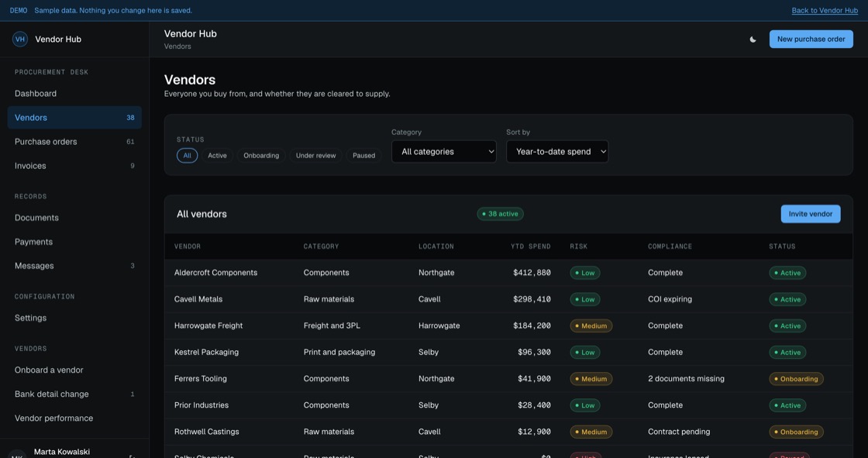868x458 pixels.
Task: Click the Vendor column header
Action: pyautogui.click(x=188, y=246)
